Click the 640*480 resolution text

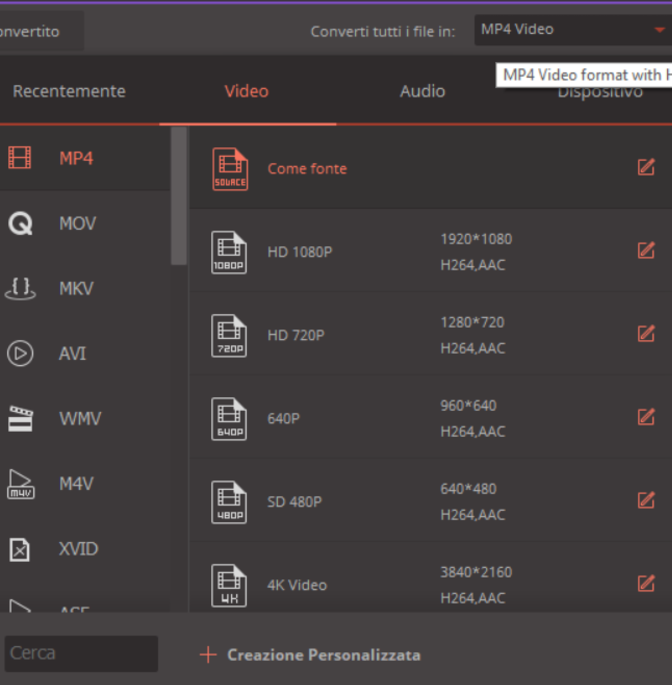click(468, 489)
